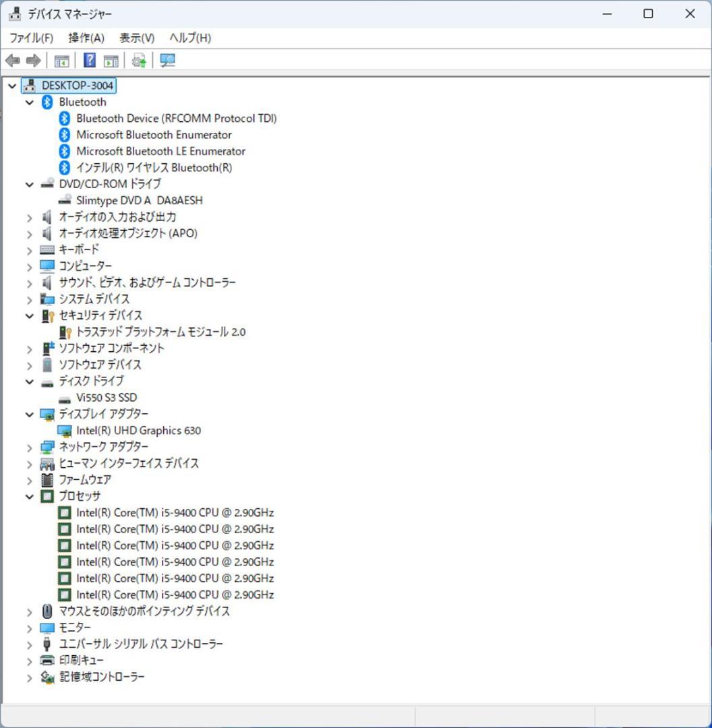
Task: Click the ユニバーサル シリアル バス USB icon
Action: click(x=47, y=644)
